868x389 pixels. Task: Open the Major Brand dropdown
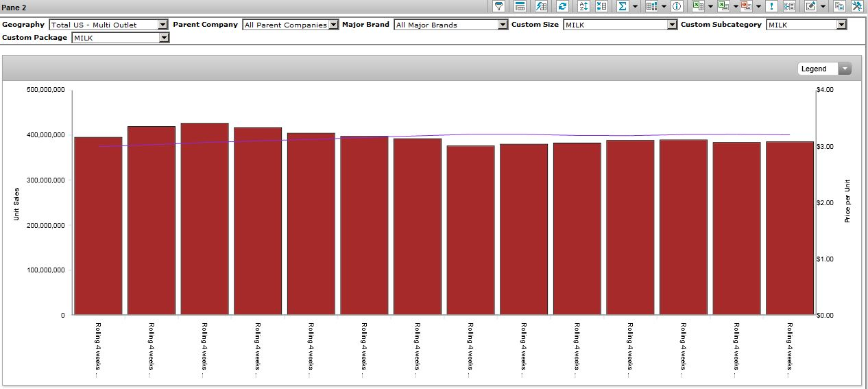503,25
